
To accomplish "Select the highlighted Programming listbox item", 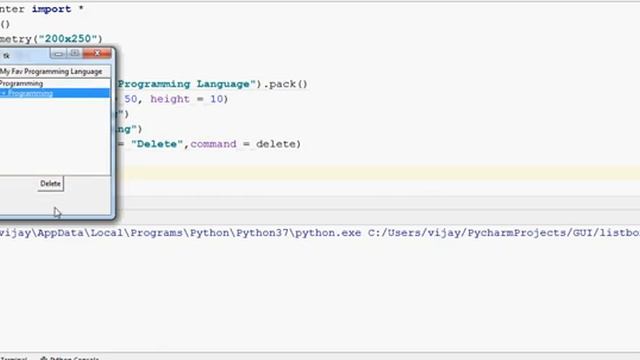I will (x=55, y=93).
